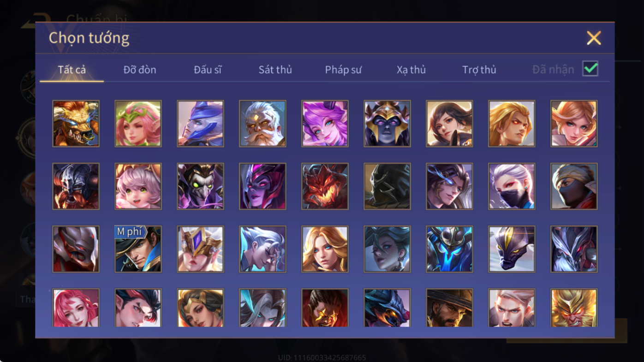
Task: Choose the fiery red demon hero
Action: click(325, 186)
